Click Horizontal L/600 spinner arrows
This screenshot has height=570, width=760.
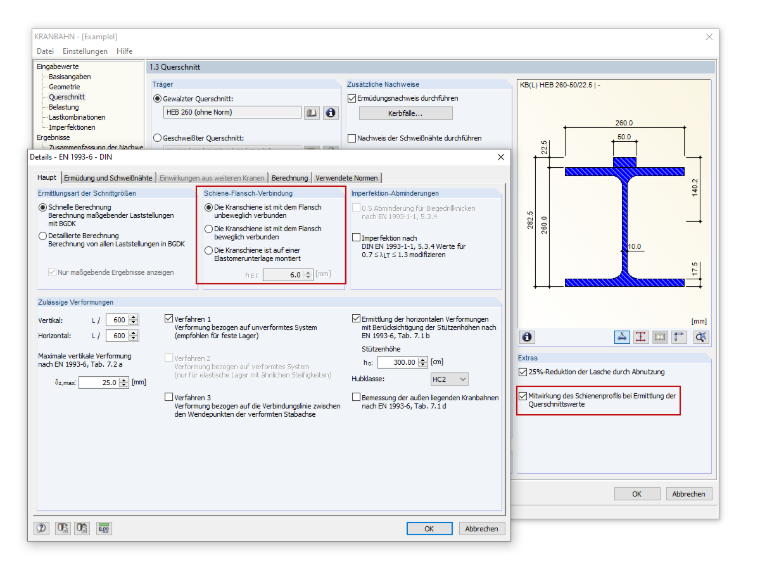coord(134,335)
